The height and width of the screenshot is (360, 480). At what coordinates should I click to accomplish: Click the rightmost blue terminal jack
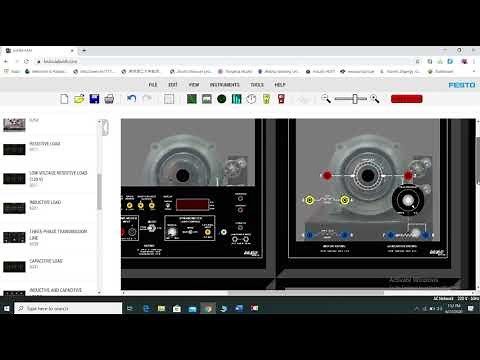(426, 235)
